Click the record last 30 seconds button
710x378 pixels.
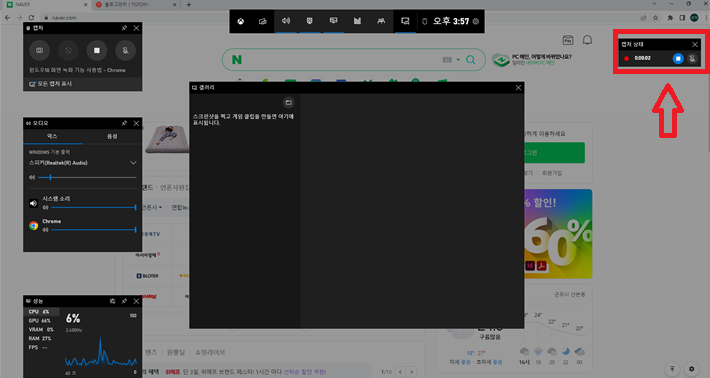[68, 50]
